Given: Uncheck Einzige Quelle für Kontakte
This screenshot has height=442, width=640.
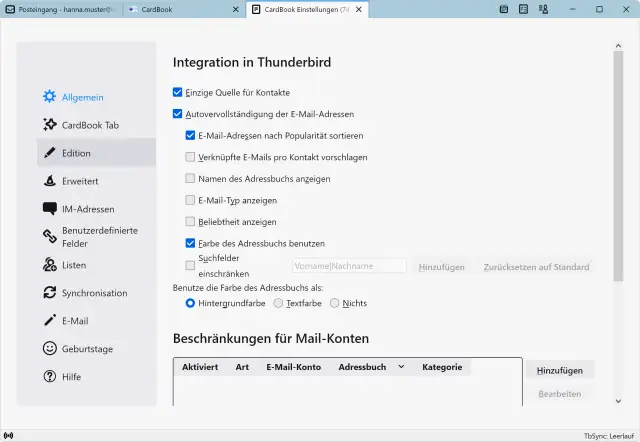Looking at the screenshot, I should [177, 92].
